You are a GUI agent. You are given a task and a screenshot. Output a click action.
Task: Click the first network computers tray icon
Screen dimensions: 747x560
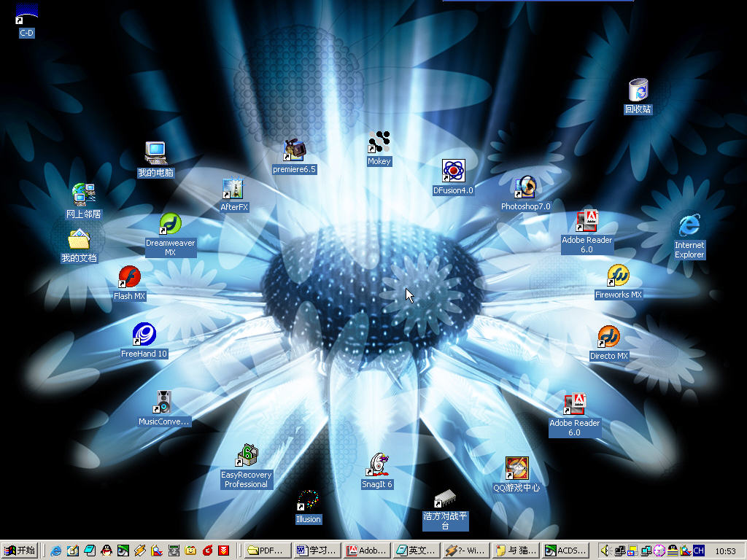[620, 551]
